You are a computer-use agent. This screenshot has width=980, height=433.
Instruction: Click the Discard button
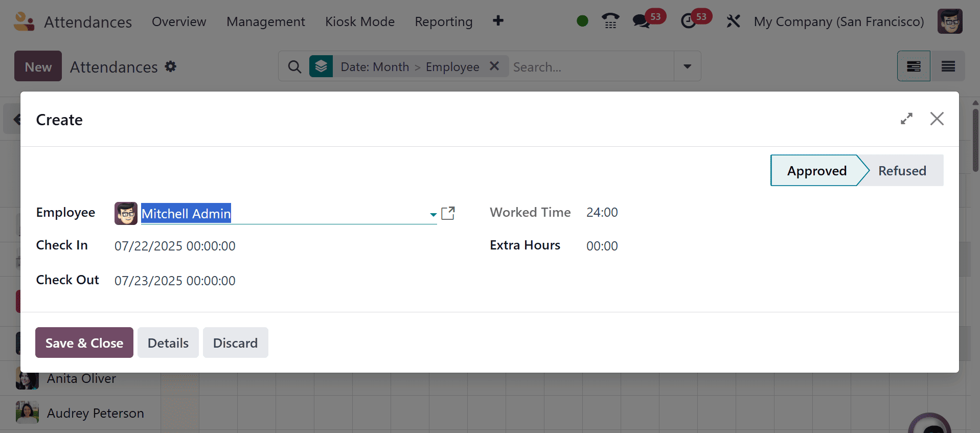coord(235,343)
